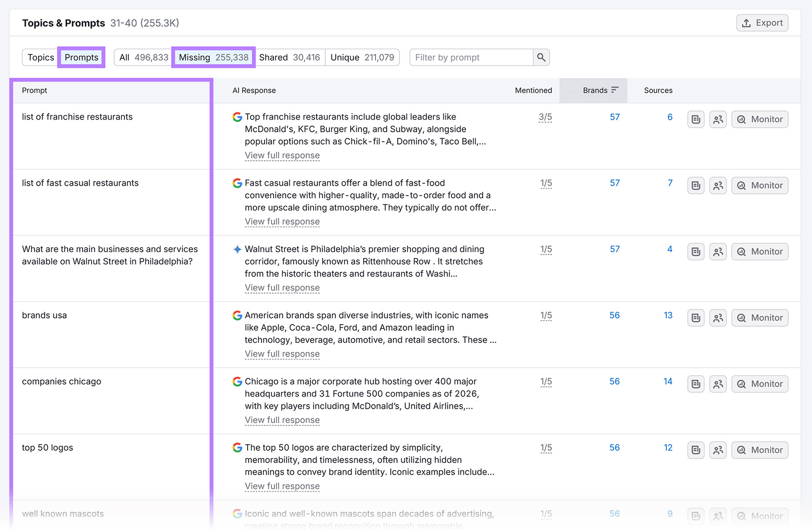This screenshot has width=812, height=532.
Task: Monitor the top 50 logos prompt
Action: 760,450
